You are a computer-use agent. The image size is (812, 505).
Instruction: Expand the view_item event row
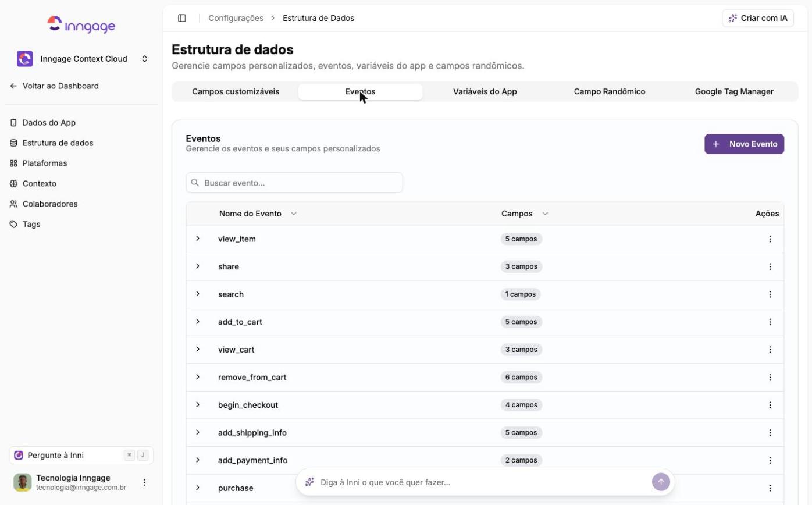pos(198,239)
